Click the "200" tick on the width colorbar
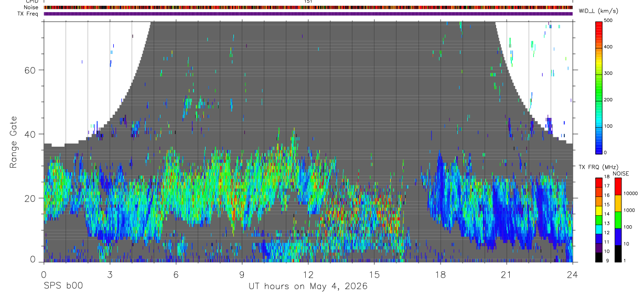 click(x=609, y=100)
